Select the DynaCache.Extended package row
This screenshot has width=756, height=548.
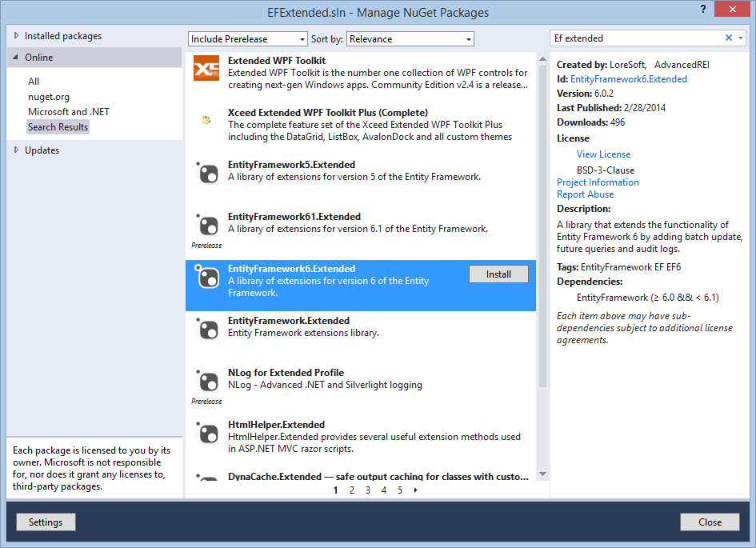point(361,476)
